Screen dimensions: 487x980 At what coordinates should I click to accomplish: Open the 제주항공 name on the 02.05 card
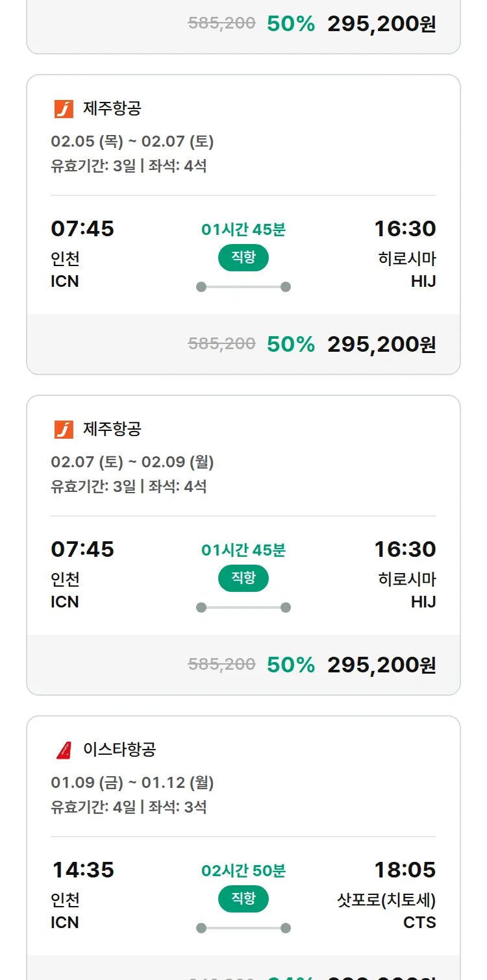112,108
